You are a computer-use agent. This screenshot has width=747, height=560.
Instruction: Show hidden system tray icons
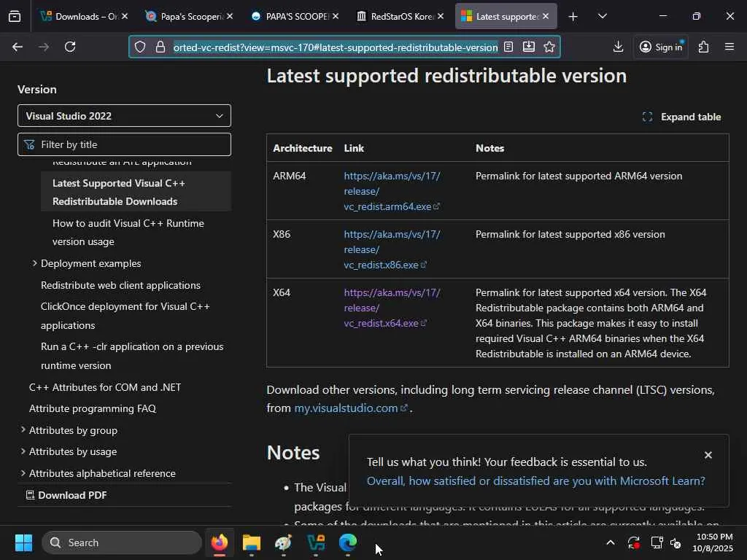pyautogui.click(x=611, y=542)
